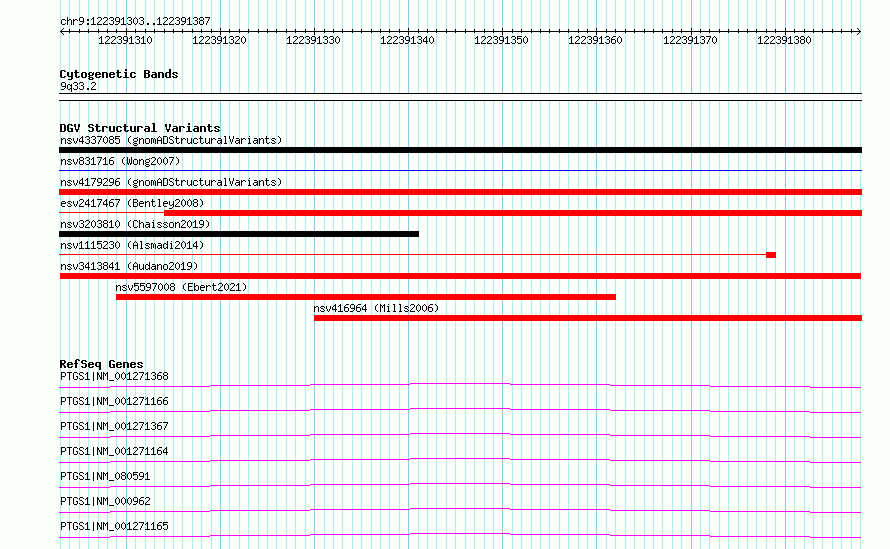Open variant nsv416964 (Mills2006) label
Screen dimensions: 890x549
click(376, 308)
